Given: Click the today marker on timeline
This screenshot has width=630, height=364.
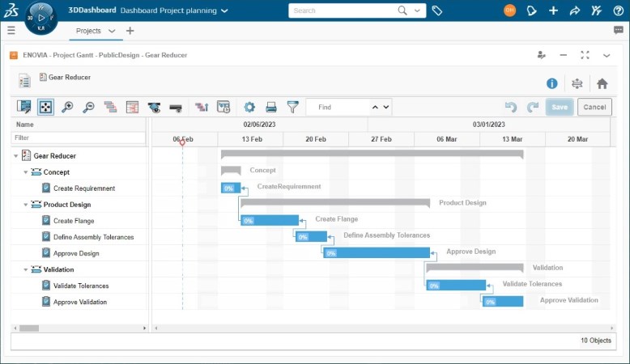Looking at the screenshot, I should 182,142.
